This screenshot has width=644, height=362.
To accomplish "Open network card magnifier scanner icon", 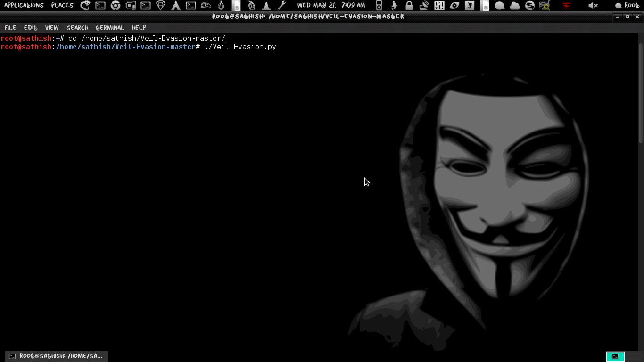I will [x=545, y=6].
